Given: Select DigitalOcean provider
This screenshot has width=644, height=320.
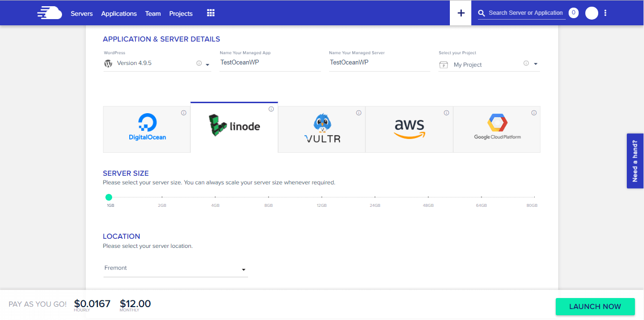Looking at the screenshot, I should [x=147, y=129].
